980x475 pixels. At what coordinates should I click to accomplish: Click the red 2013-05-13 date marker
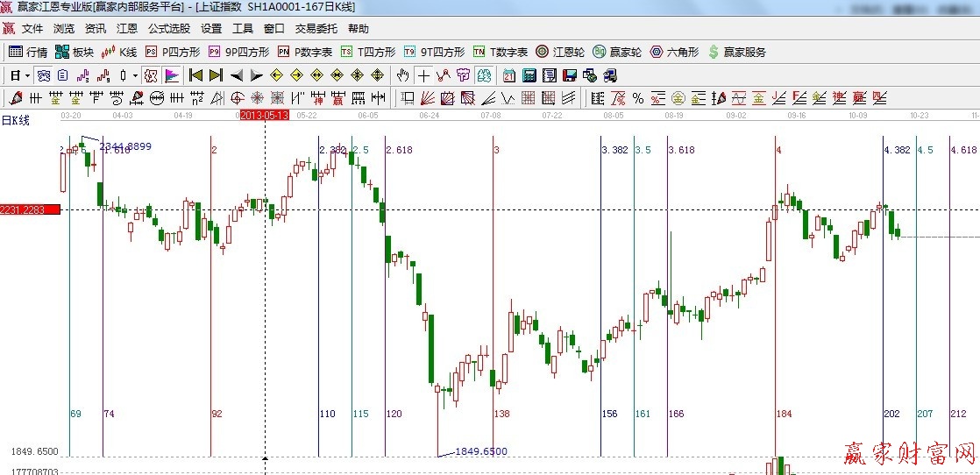(x=264, y=116)
